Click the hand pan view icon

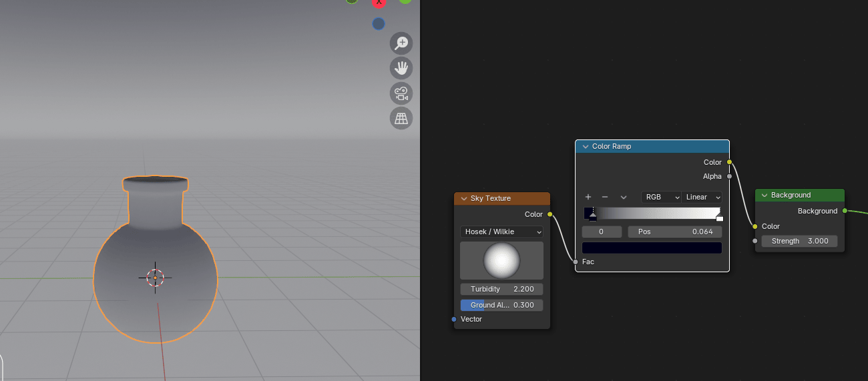click(x=401, y=68)
